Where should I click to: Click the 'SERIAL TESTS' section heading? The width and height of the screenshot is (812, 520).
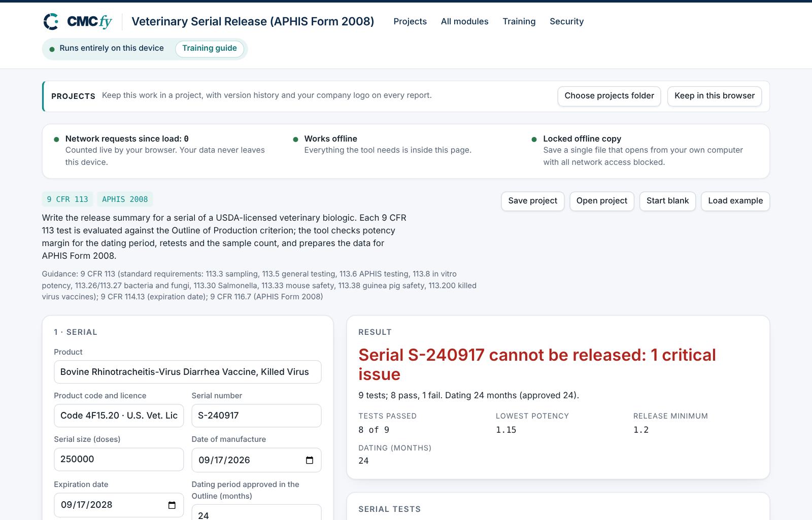point(389,509)
